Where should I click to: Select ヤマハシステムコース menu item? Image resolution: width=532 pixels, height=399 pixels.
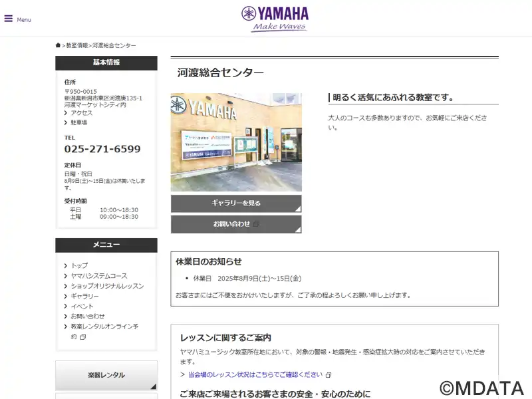coord(99,276)
